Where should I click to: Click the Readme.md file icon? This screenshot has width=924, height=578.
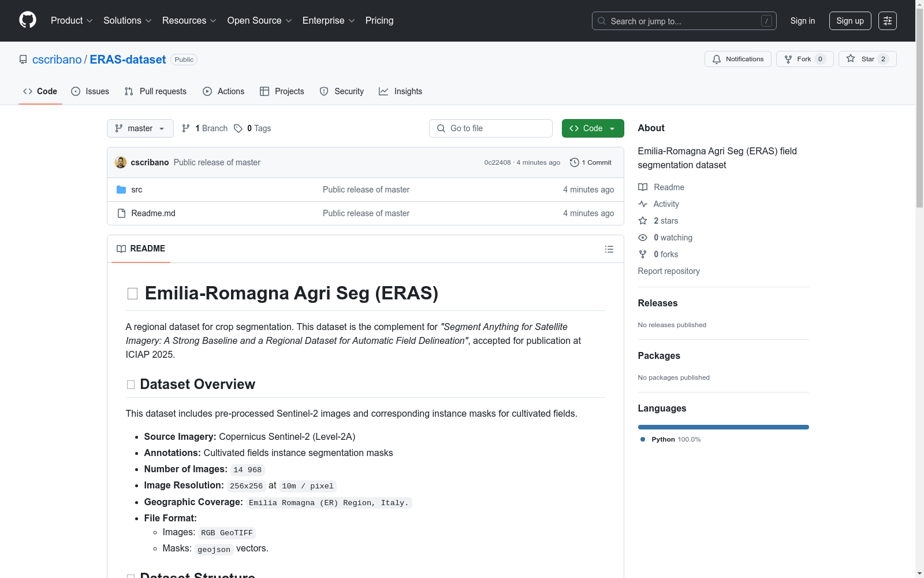click(x=121, y=213)
